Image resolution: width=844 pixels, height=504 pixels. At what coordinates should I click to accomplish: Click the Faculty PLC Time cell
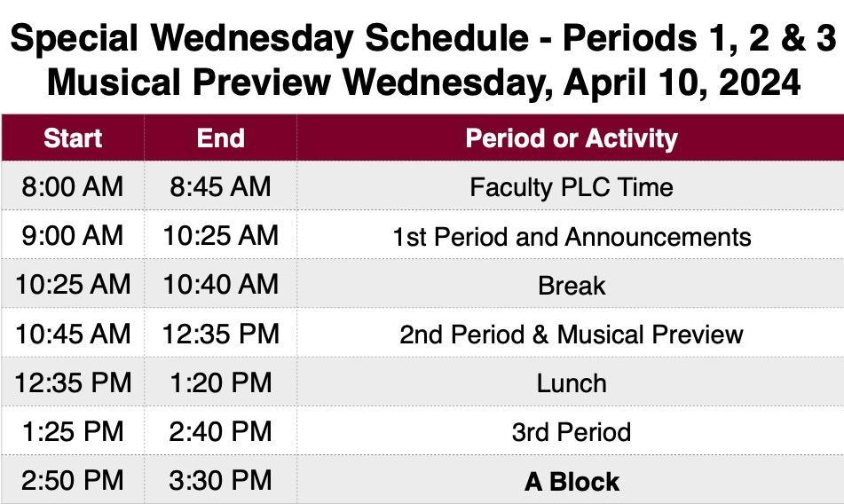pyautogui.click(x=571, y=187)
